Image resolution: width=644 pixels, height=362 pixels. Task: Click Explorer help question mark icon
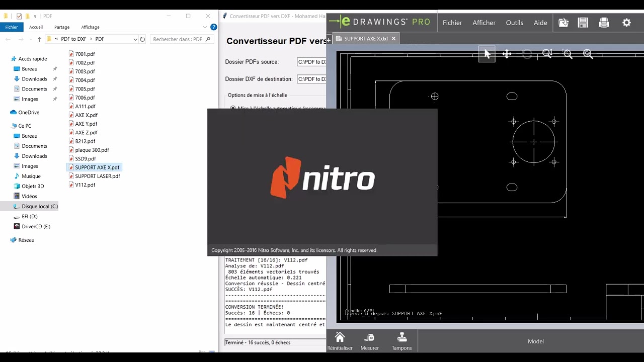(214, 27)
